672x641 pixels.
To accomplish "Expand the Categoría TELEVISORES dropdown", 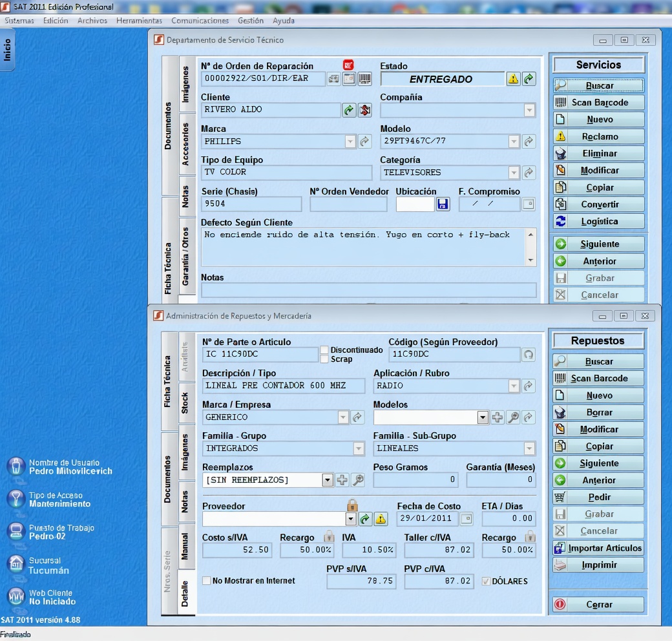I will [x=514, y=173].
